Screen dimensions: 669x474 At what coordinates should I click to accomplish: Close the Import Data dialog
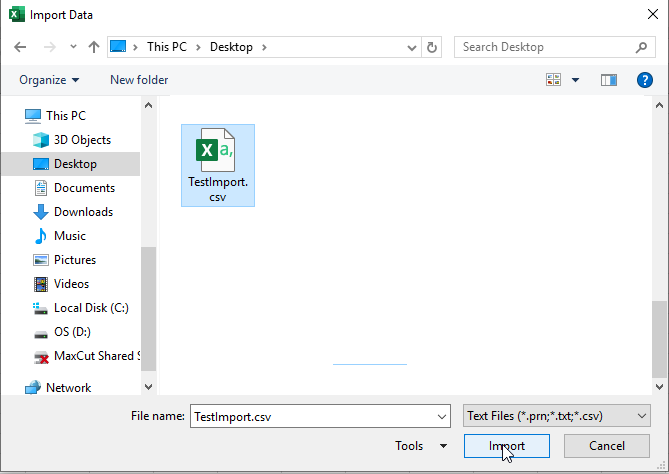click(x=652, y=15)
